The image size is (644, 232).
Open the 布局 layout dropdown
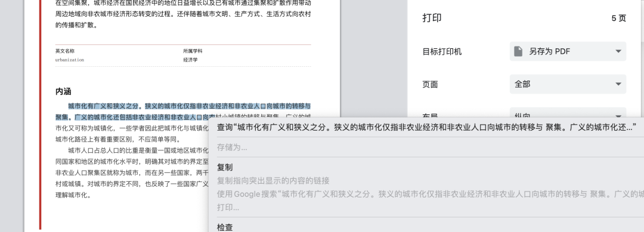tap(568, 113)
